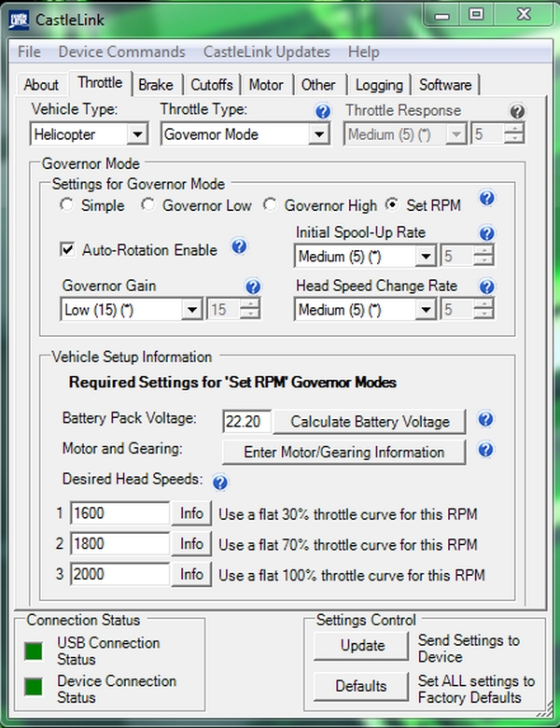Click Update to send settings to device
Screen dimensions: 560x728
[362, 645]
